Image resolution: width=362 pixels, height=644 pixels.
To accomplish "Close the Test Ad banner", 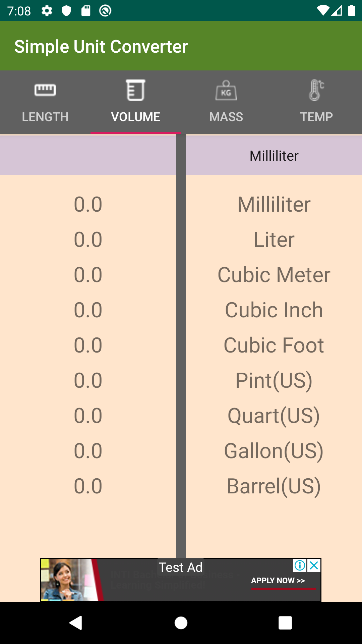I will pyautogui.click(x=314, y=566).
